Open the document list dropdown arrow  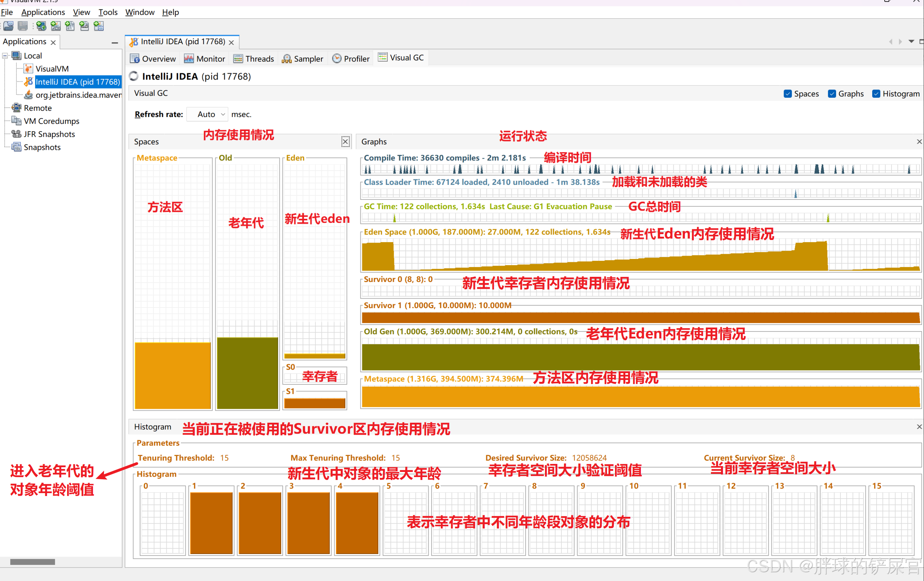(x=911, y=42)
